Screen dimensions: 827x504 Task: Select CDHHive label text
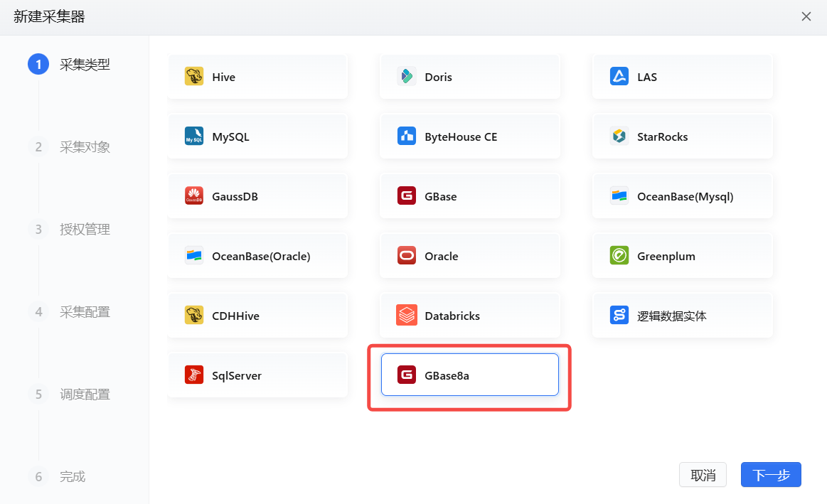pos(236,316)
